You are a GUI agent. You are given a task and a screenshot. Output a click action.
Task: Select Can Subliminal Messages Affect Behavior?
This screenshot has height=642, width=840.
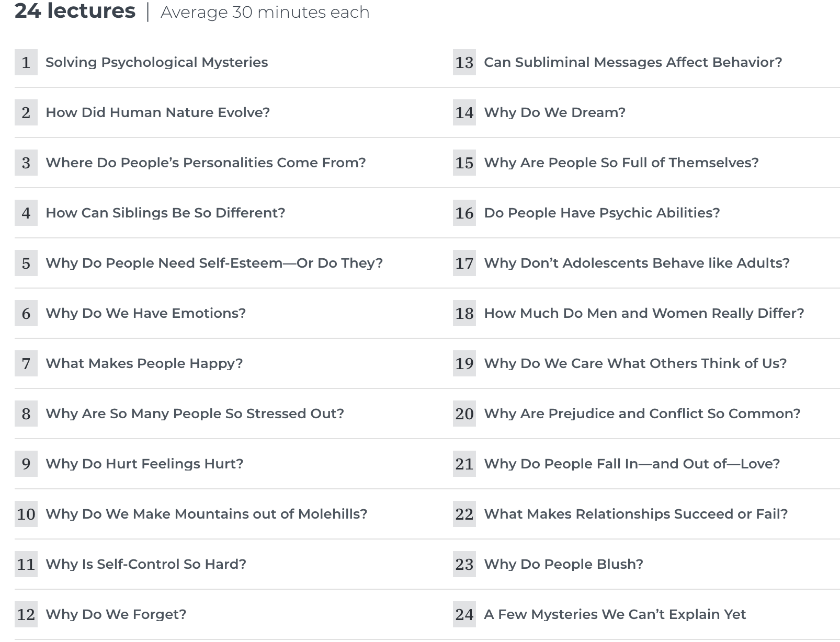coord(633,62)
